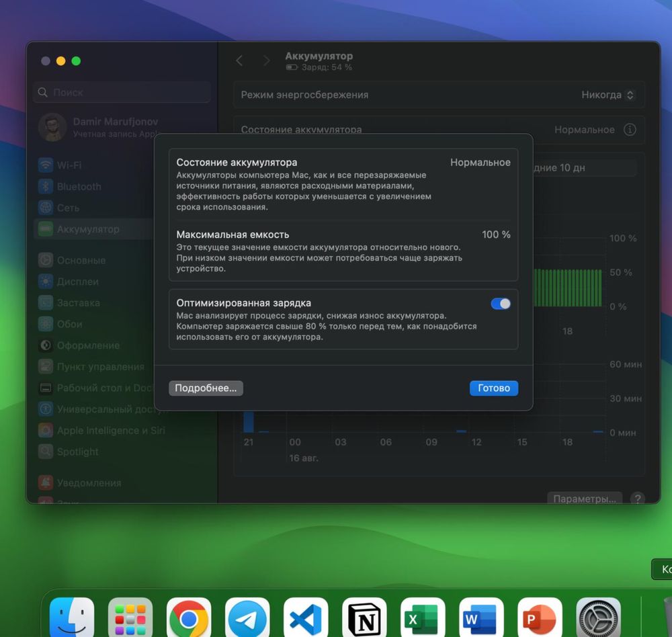The image size is (672, 637).
Task: Click the yellow minimize window button
Action: pyautogui.click(x=61, y=61)
